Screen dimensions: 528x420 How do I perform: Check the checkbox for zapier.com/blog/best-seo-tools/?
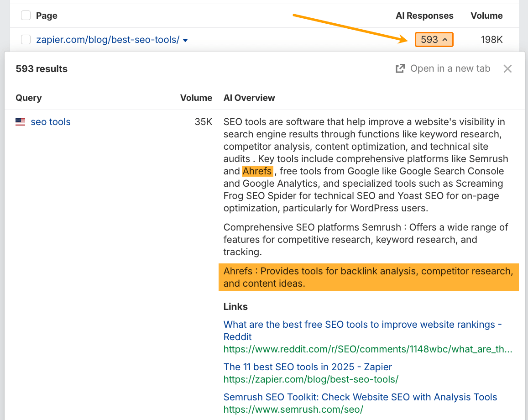(26, 40)
